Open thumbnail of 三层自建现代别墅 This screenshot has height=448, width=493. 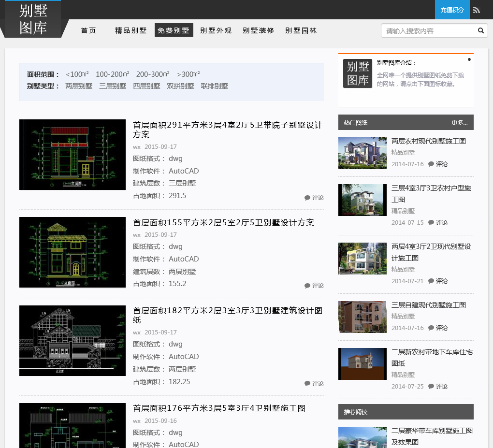pos(362,317)
